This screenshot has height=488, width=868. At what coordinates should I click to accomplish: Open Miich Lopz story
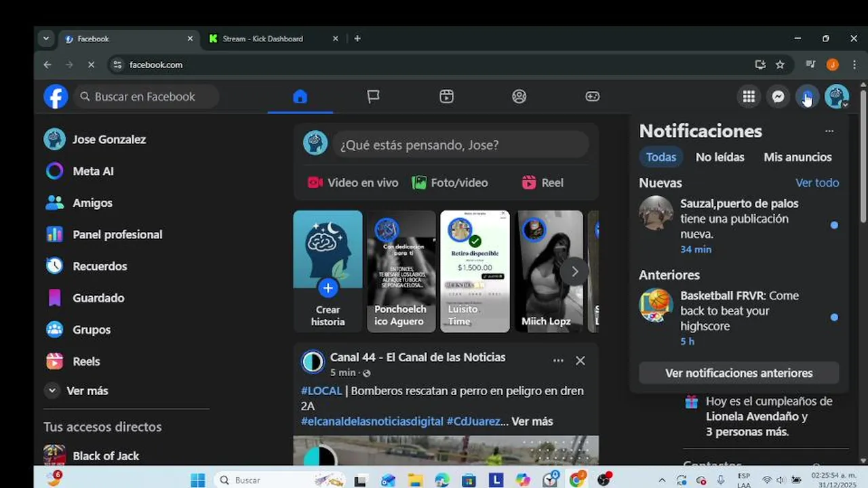click(549, 271)
